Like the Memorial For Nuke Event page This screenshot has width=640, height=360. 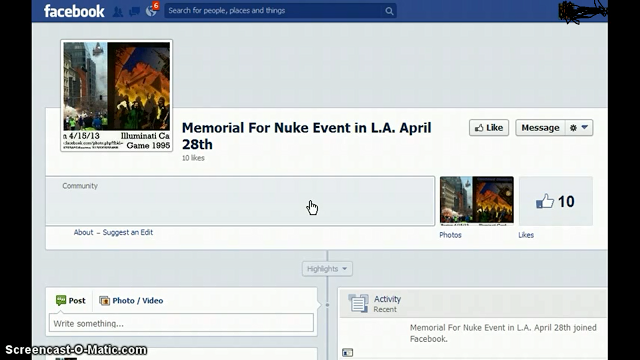(489, 128)
